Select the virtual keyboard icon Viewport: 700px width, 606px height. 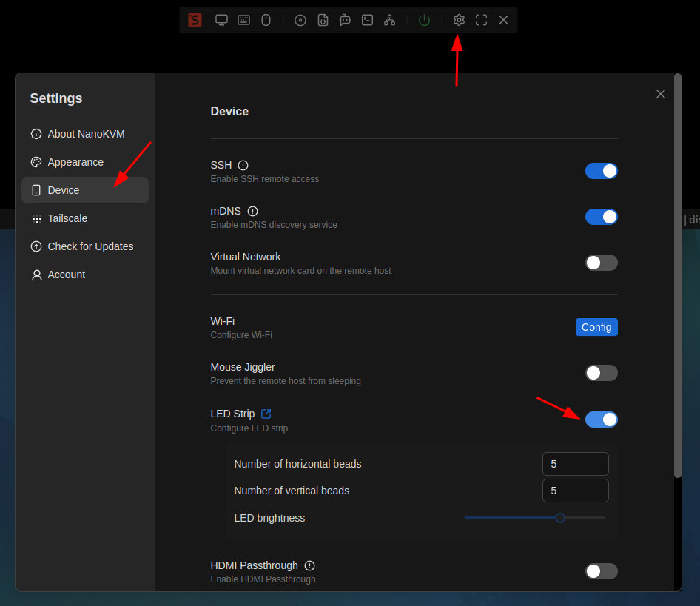(243, 20)
